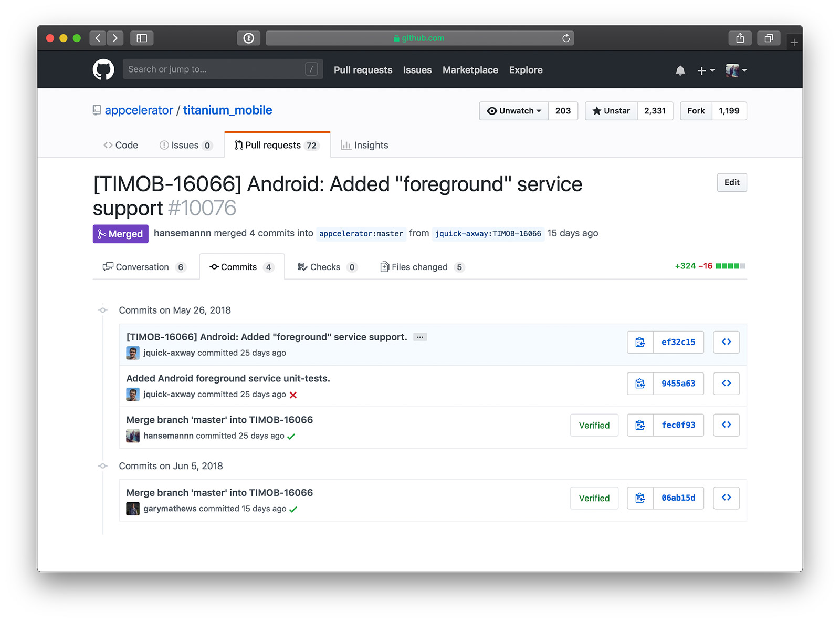The image size is (840, 621).
Task: Open Pull requests in top navigation
Action: 363,70
